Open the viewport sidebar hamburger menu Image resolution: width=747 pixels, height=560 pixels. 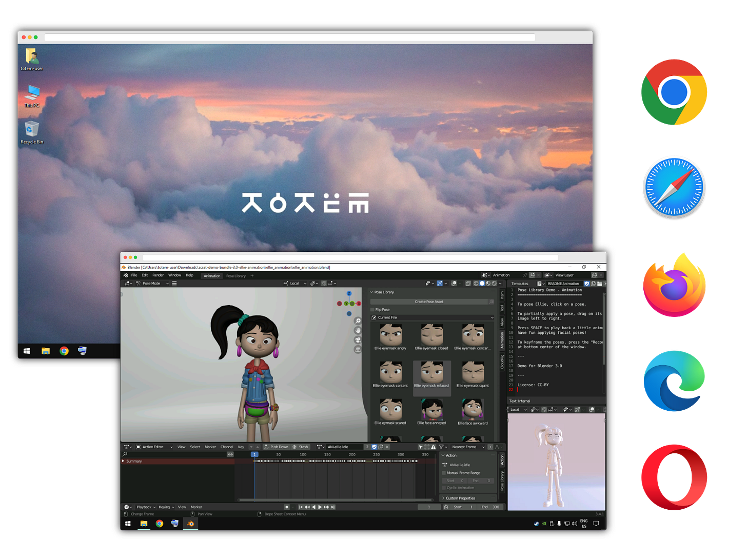(x=174, y=283)
